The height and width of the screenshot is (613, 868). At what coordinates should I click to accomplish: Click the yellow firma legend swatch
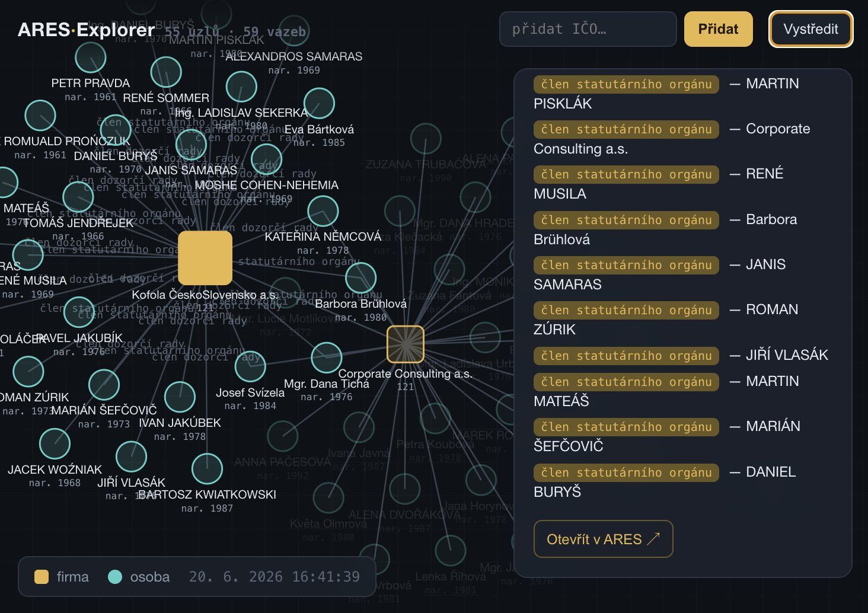pos(42,577)
